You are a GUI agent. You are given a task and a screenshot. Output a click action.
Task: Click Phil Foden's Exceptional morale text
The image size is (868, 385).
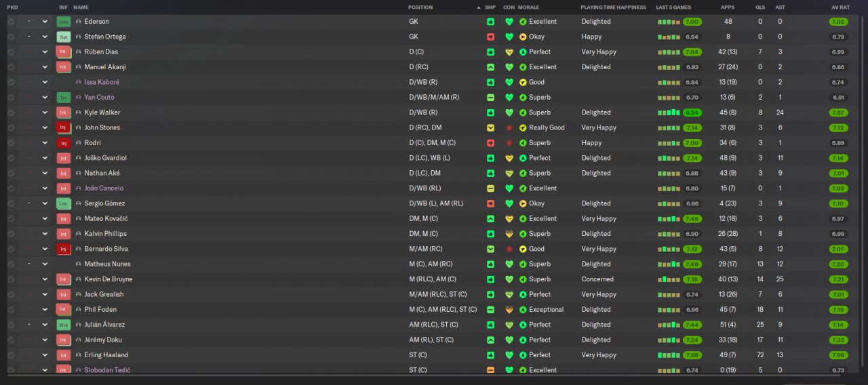click(547, 310)
